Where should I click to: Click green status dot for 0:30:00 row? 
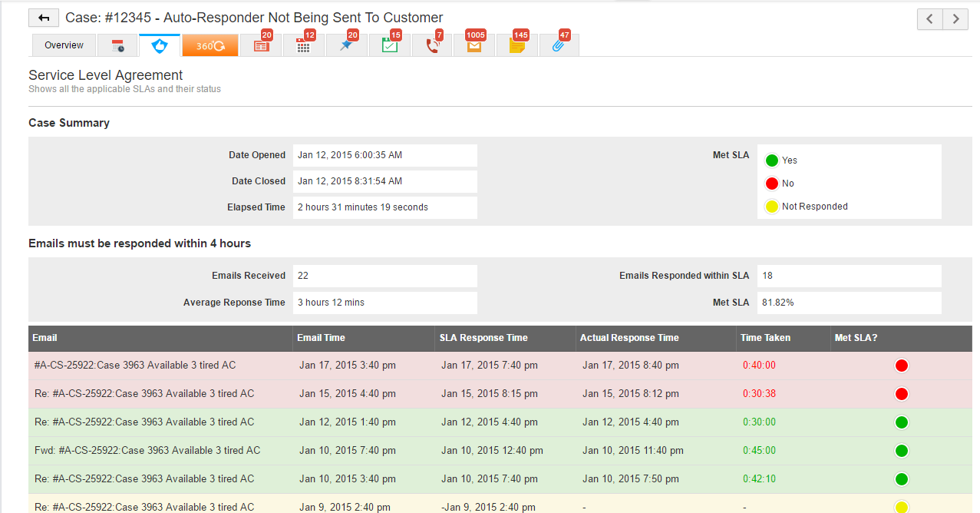coord(902,422)
